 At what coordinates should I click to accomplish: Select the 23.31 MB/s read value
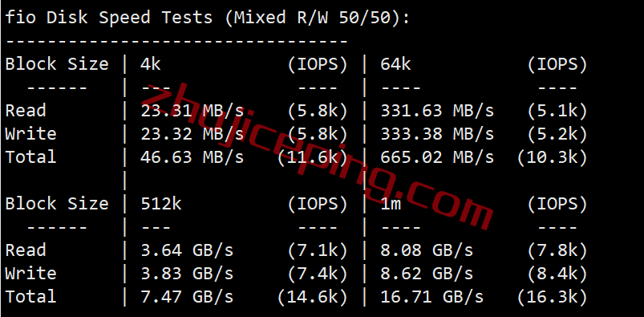point(192,111)
